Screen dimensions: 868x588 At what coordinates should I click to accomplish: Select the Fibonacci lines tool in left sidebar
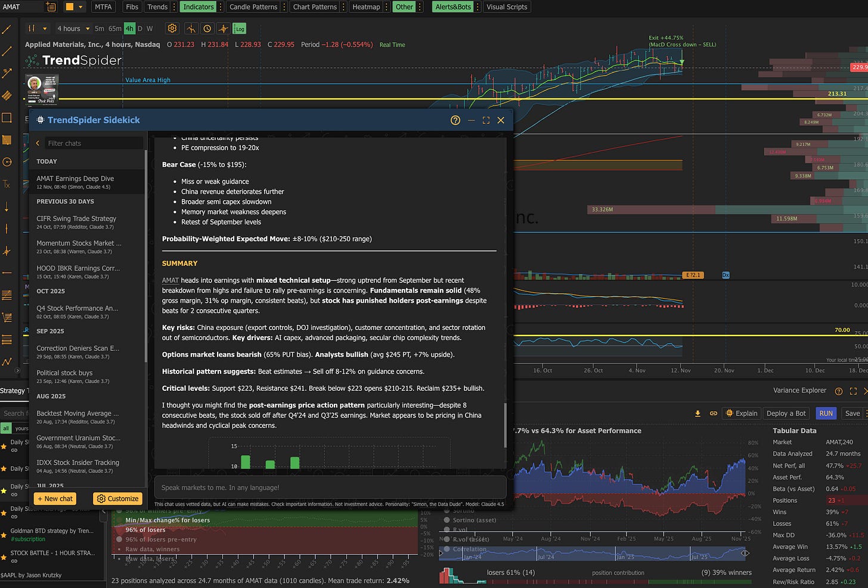pos(7,295)
